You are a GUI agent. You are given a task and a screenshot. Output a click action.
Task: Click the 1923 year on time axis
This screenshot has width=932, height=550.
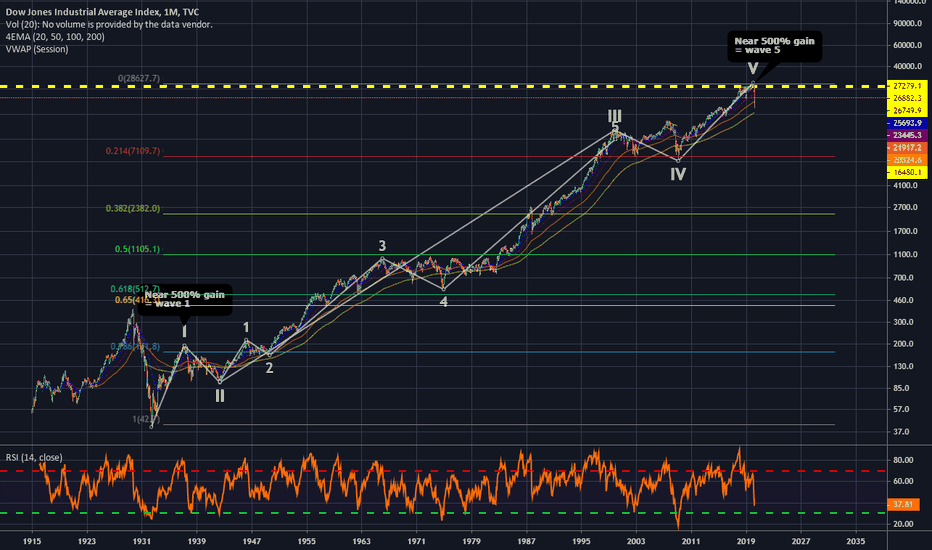pos(87,541)
